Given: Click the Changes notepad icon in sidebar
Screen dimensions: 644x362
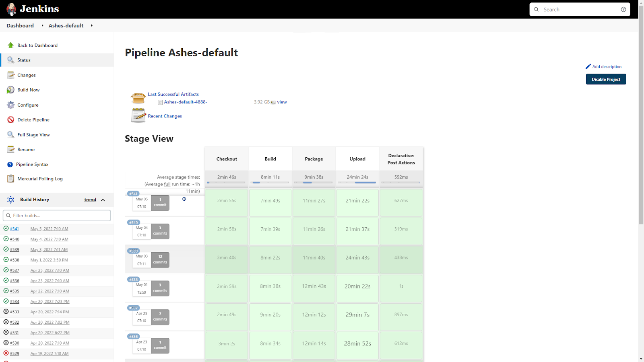Looking at the screenshot, I should [x=10, y=75].
